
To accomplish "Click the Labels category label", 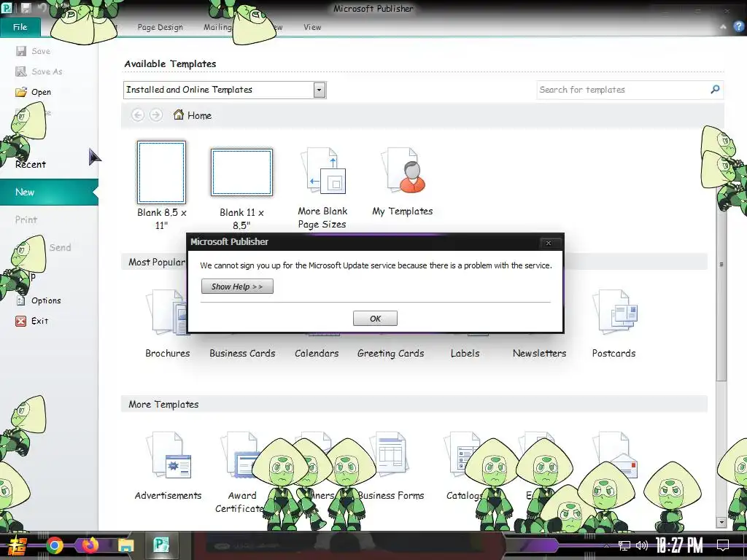I will pyautogui.click(x=465, y=354).
